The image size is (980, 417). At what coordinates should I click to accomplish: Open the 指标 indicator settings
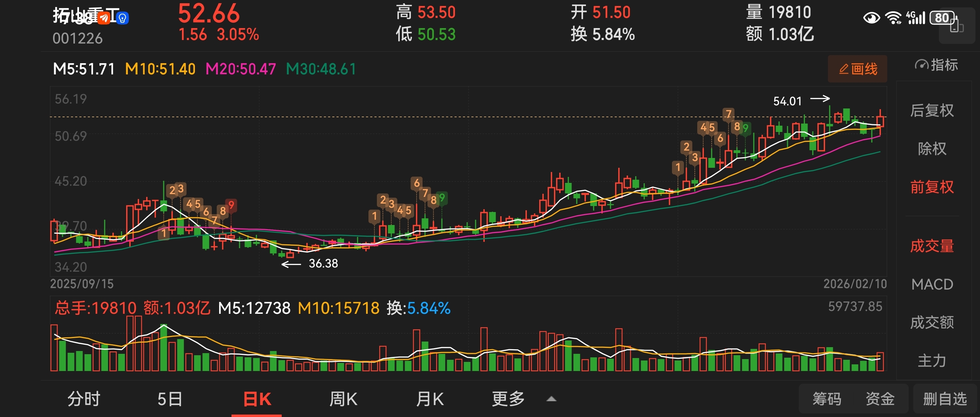(x=937, y=65)
